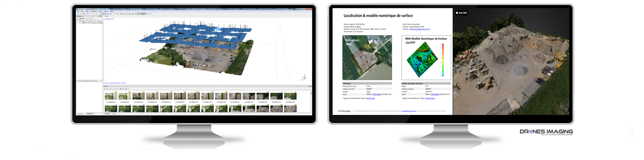The image size is (644, 160).
Task: Click the Workspace pane horizontal scrollbar
Action: pyautogui.click(x=89, y=80)
